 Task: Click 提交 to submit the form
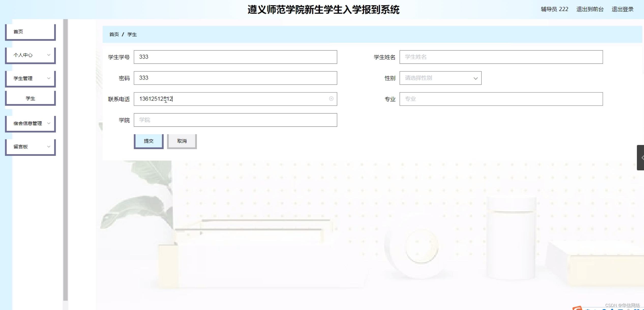148,141
